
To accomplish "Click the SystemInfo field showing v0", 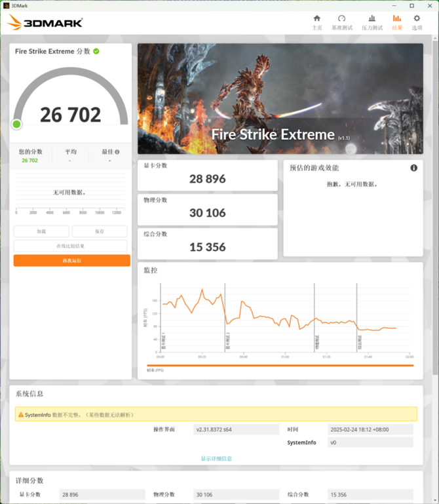I will click(x=370, y=442).
